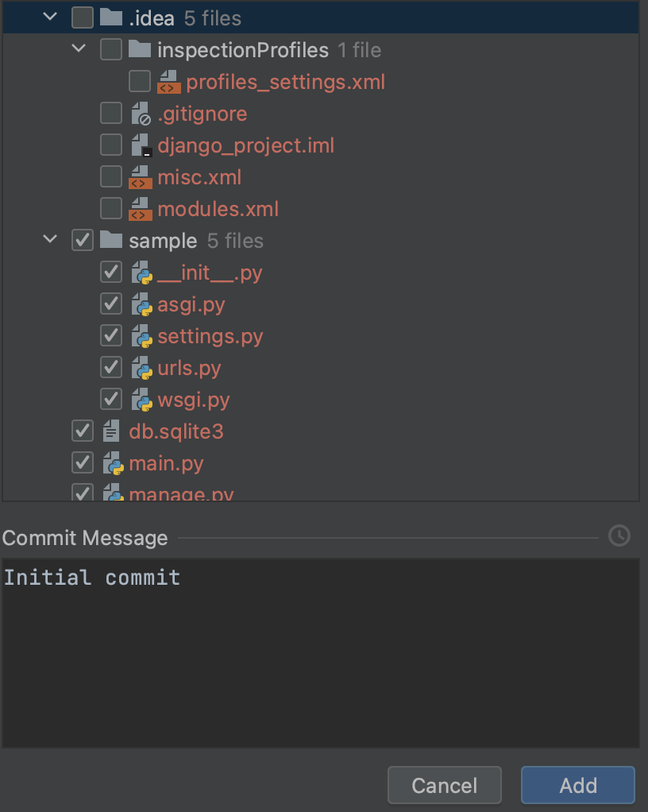The height and width of the screenshot is (812, 648).
Task: Select the inspectionProfiles folder name
Action: [243, 50]
